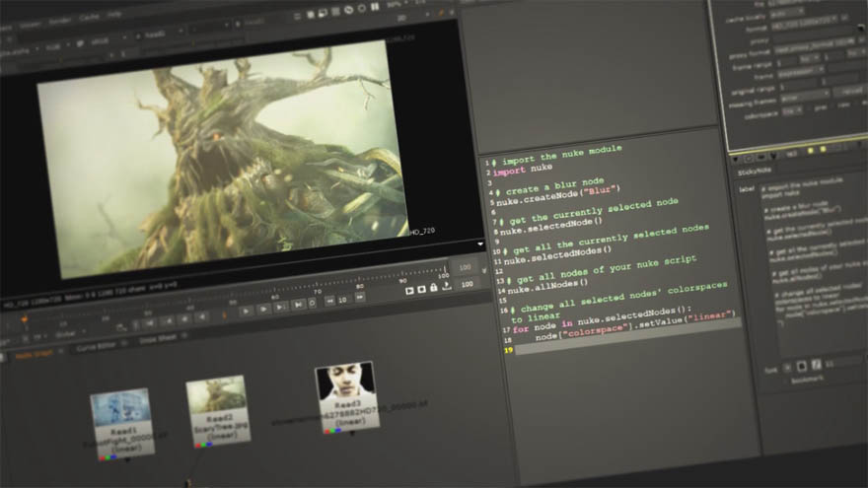868x488 pixels.
Task: Open the colorspace dropdown in Read properties
Action: pyautogui.click(x=792, y=110)
